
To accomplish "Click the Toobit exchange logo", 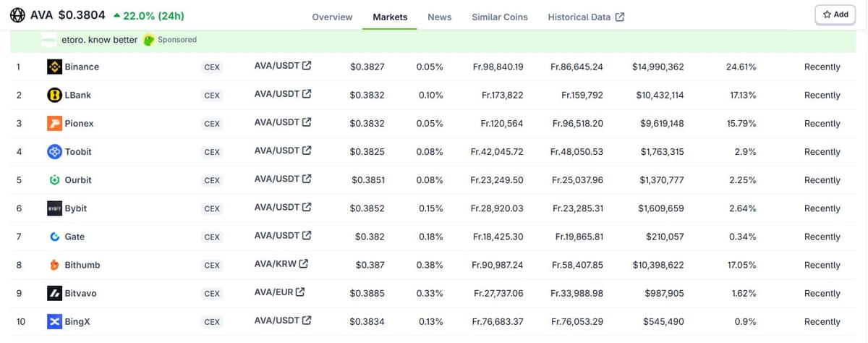I will [54, 151].
